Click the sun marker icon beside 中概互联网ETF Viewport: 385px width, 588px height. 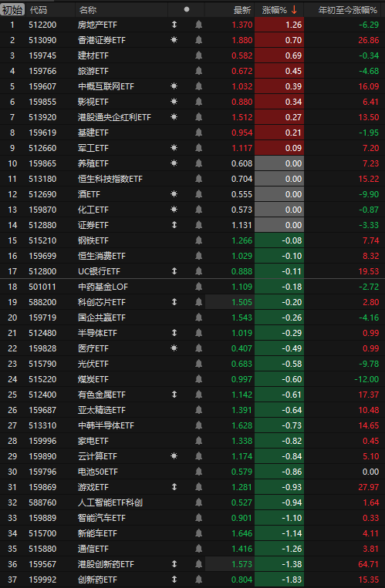click(x=174, y=86)
